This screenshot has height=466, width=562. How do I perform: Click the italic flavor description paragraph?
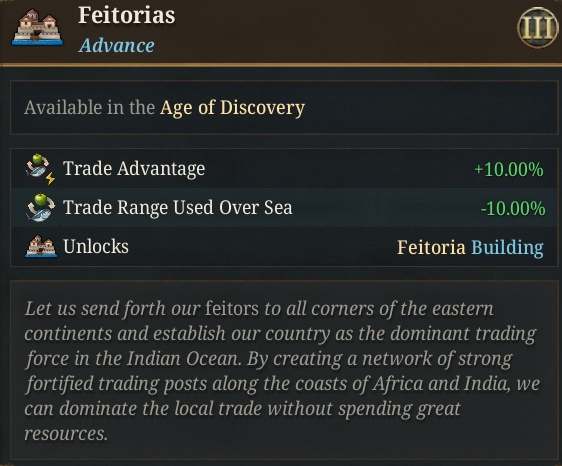click(282, 371)
